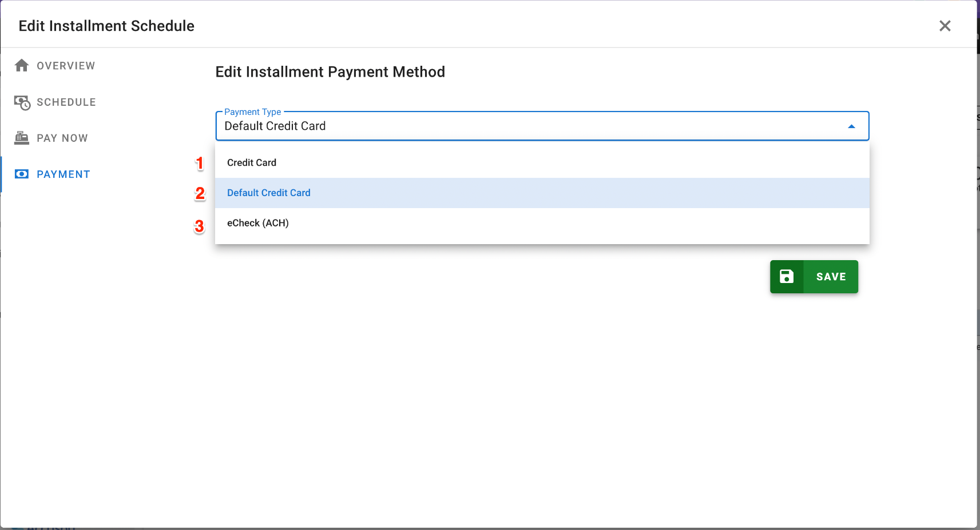Click the Schedule clock icon
980x530 pixels.
22,102
